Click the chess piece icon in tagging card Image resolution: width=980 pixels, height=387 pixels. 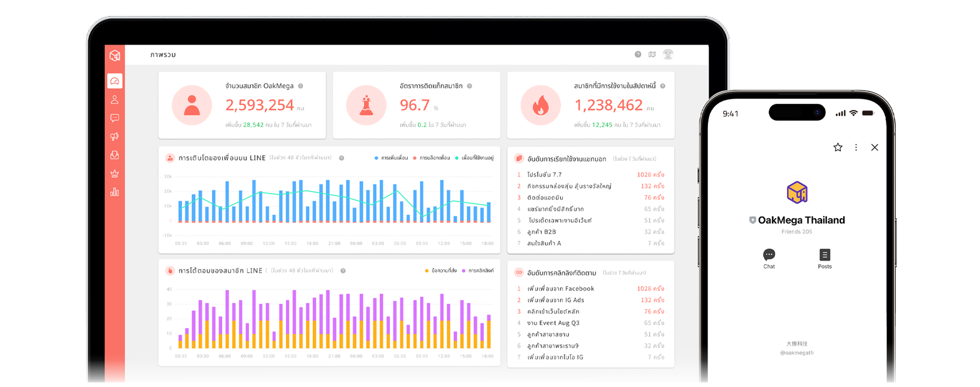366,105
